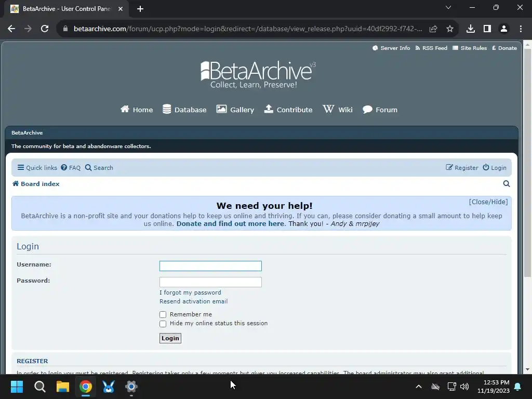Close the BetaArchive tab
Image resolution: width=532 pixels, height=399 pixels.
pyautogui.click(x=121, y=9)
